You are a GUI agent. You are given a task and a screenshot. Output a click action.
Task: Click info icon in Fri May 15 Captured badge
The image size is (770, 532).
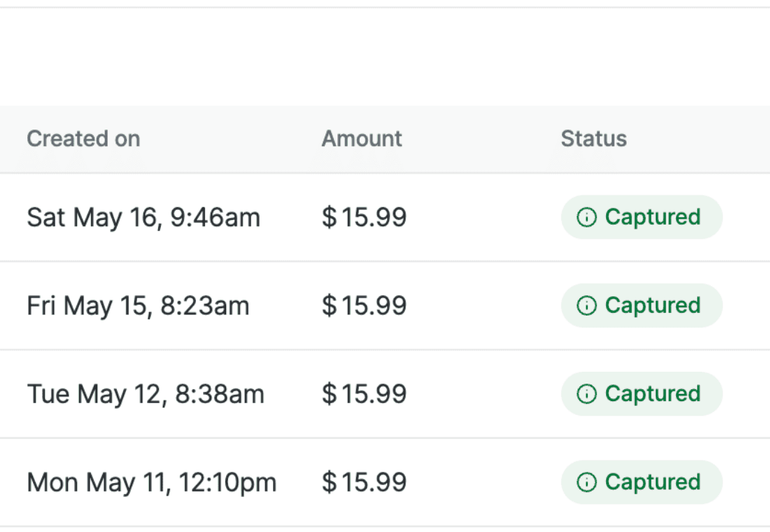[x=587, y=305]
